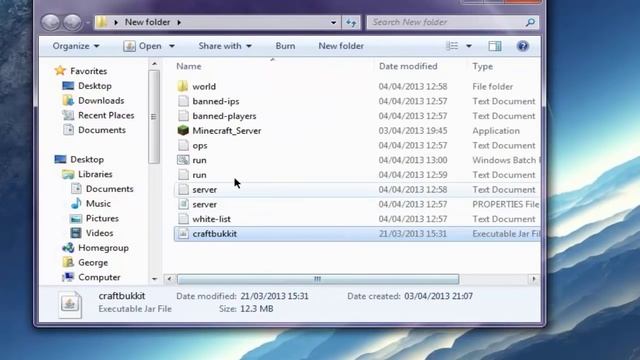
Task: Click the change view icon
Action: click(x=452, y=46)
